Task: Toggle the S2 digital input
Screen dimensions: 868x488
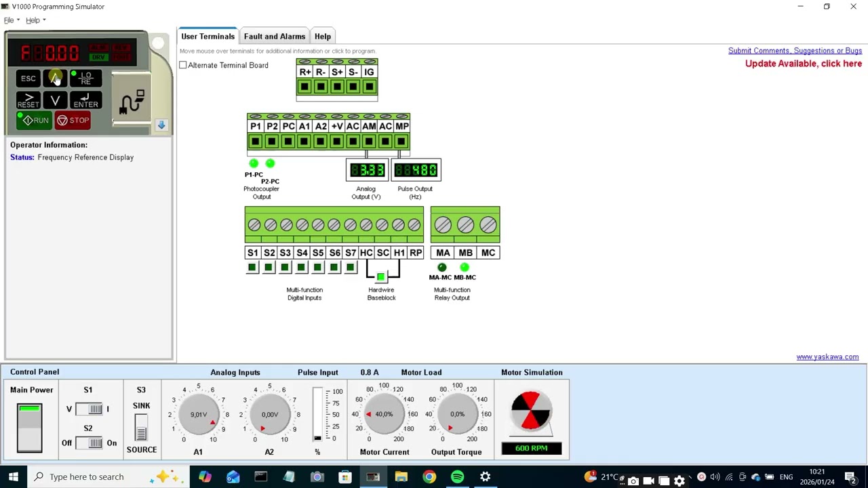Action: coord(269,268)
